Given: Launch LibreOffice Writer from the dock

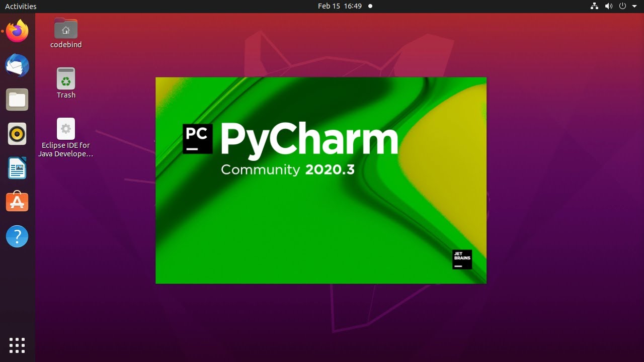Looking at the screenshot, I should tap(17, 168).
